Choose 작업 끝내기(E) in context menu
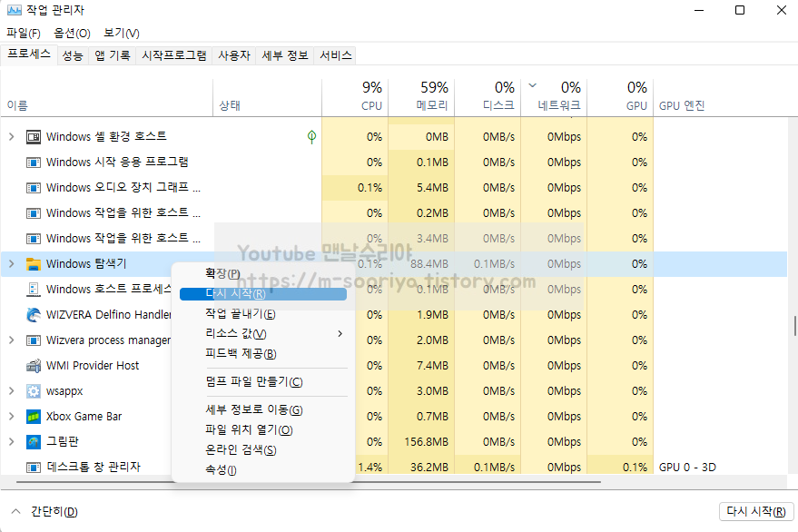This screenshot has height=532, width=798. click(263, 313)
